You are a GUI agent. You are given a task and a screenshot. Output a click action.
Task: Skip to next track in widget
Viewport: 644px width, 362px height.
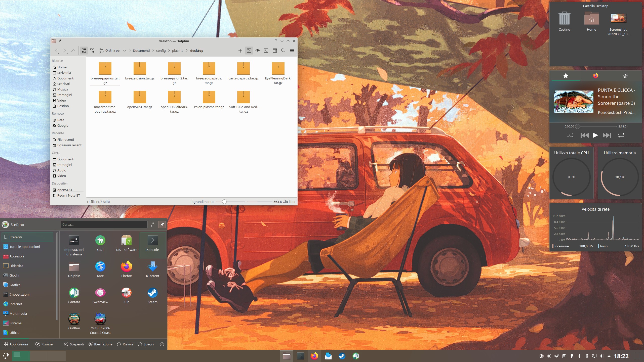point(607,135)
